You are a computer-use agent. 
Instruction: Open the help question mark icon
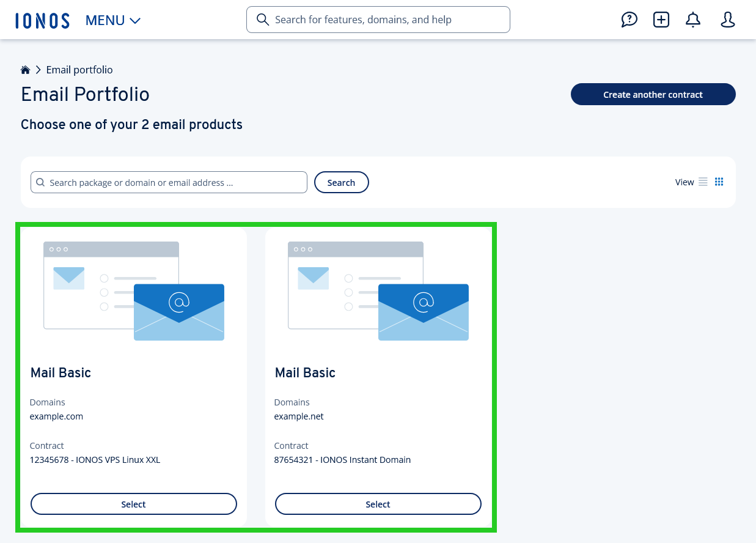click(629, 20)
